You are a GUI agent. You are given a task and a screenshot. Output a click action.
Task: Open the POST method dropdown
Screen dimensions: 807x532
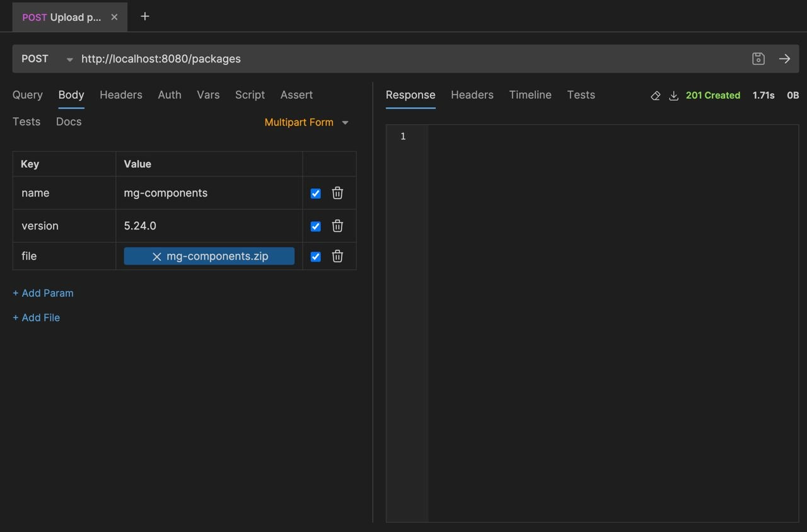click(x=47, y=59)
